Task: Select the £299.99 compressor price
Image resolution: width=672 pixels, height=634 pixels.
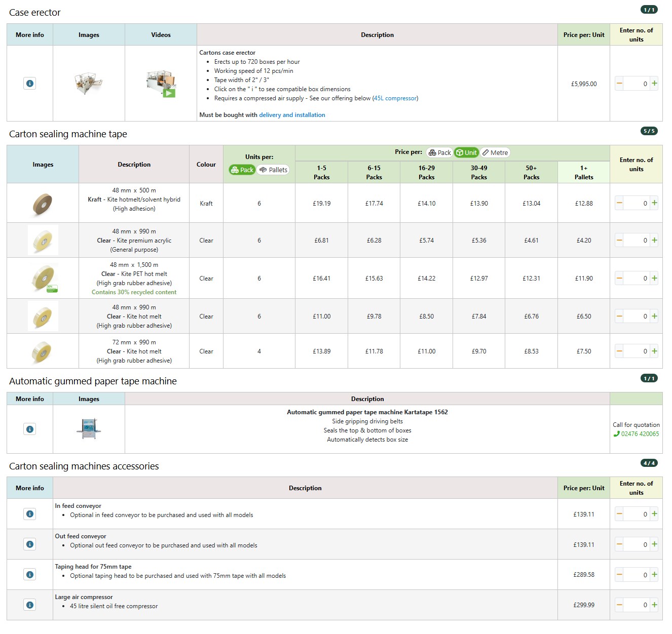Action: (x=584, y=605)
